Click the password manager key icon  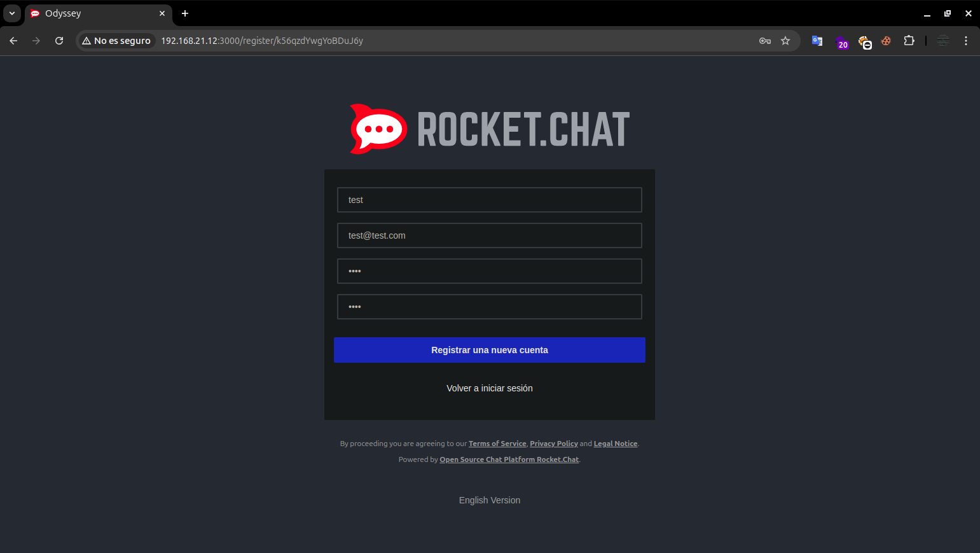click(x=764, y=41)
